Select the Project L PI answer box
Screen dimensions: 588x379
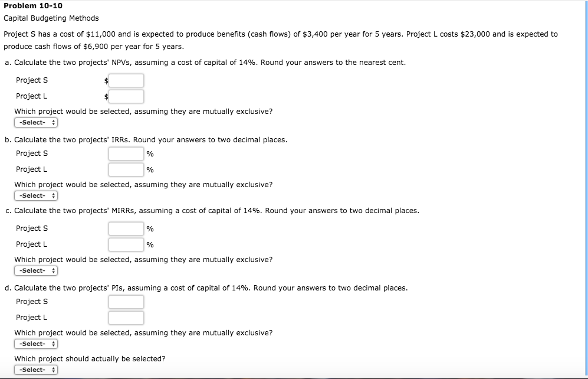[x=126, y=318]
